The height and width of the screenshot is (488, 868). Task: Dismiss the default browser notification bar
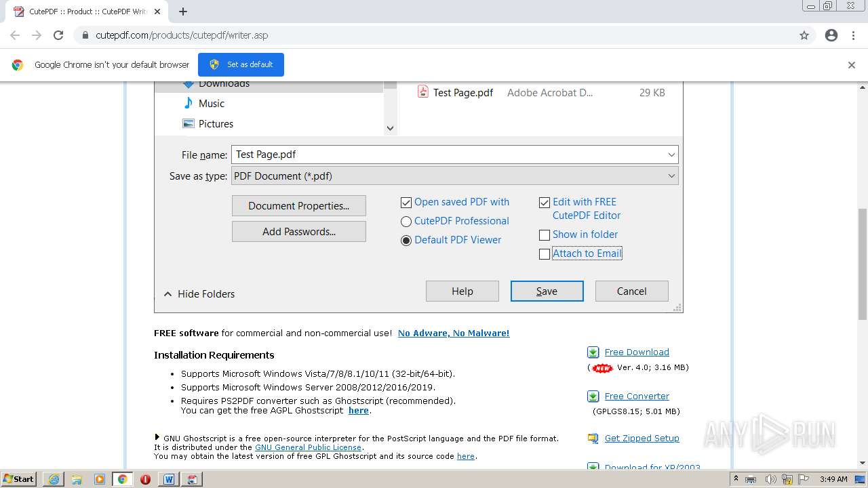coord(852,65)
